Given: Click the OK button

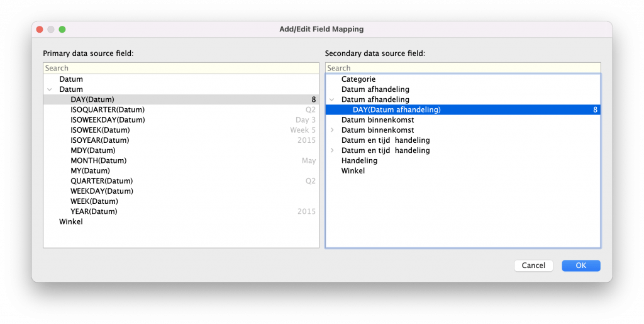Looking at the screenshot, I should 580,265.
